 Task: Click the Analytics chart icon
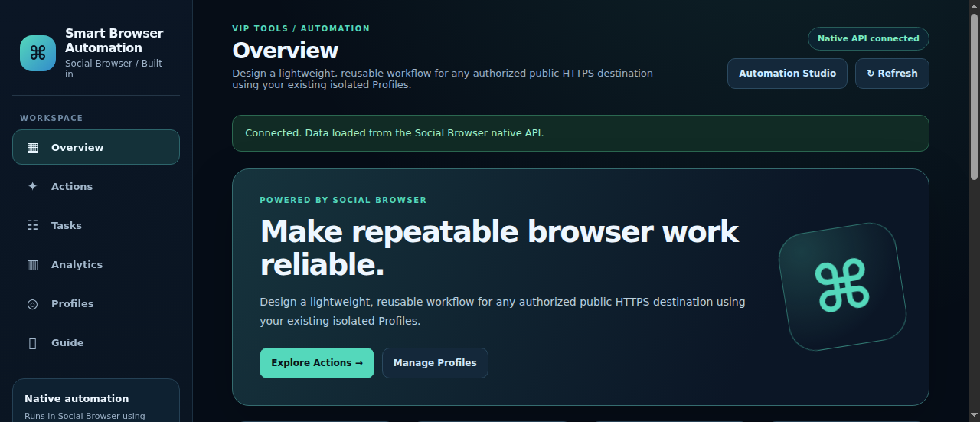32,265
